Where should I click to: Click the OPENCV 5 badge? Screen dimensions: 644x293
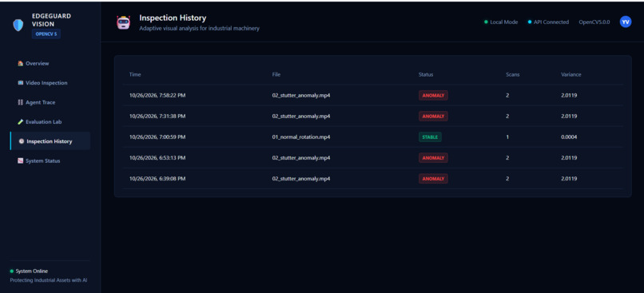point(46,34)
